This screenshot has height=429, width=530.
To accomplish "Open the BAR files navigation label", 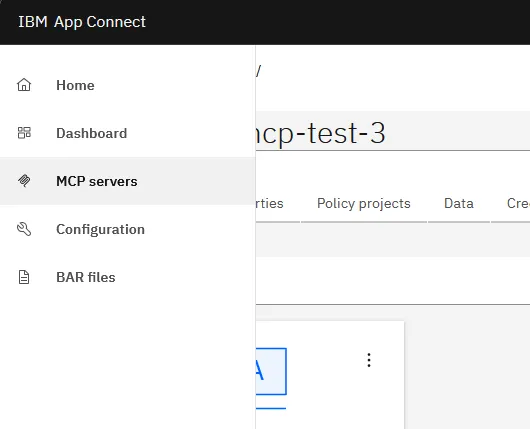I will tap(86, 277).
